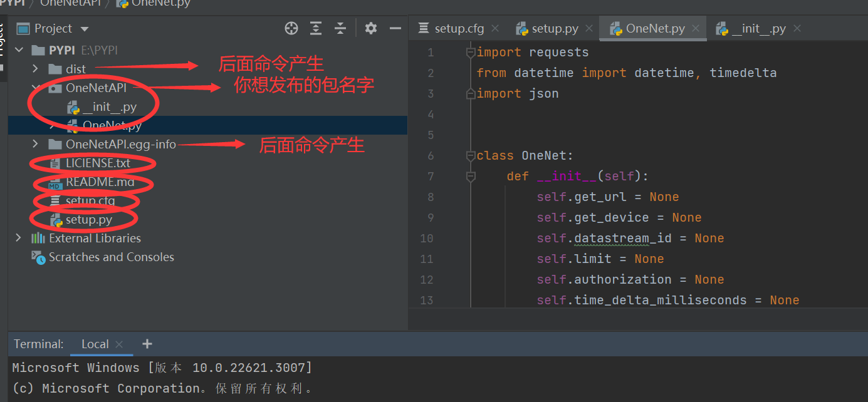Viewport: 868px width, 402px height.
Task: Close the setup.py editor tab
Action: pyautogui.click(x=590, y=29)
